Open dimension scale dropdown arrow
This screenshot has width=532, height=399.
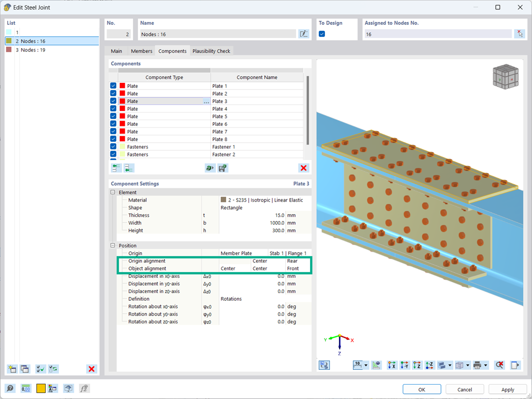(x=366, y=365)
